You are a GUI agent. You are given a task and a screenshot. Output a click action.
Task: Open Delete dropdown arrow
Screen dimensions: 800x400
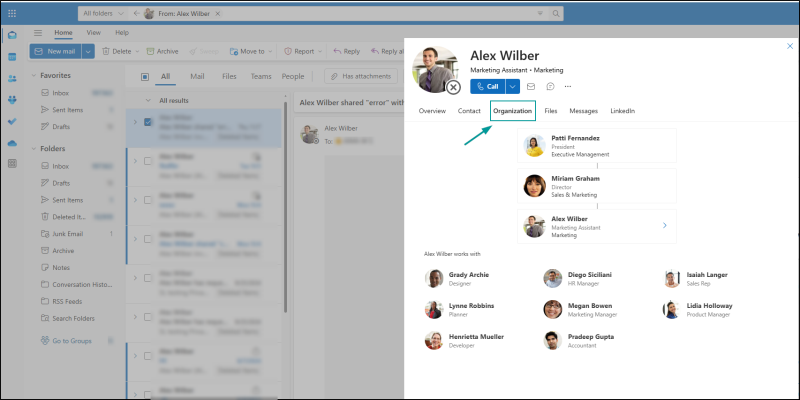pyautogui.click(x=137, y=52)
